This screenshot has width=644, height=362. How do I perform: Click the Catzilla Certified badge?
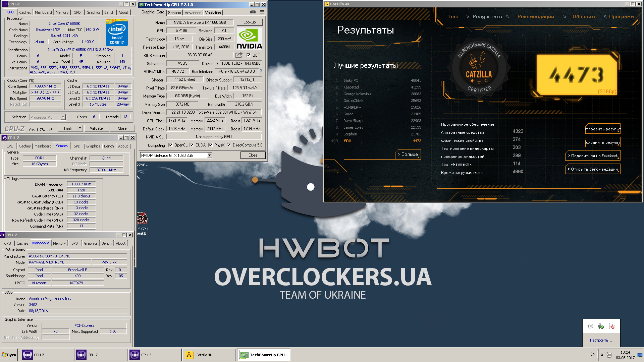click(x=479, y=69)
